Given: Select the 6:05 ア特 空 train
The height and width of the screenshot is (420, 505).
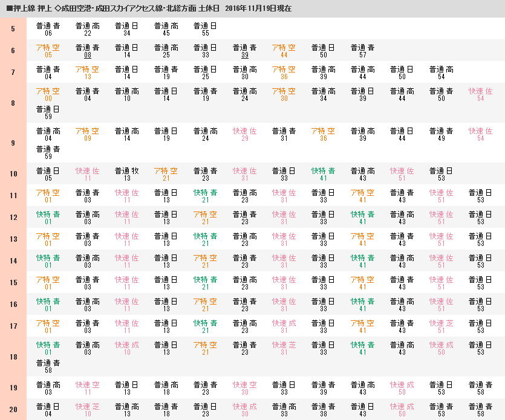Looking at the screenshot, I should pos(48,51).
